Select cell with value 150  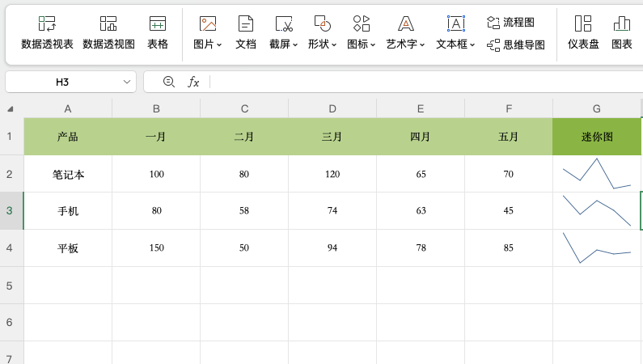tap(156, 248)
